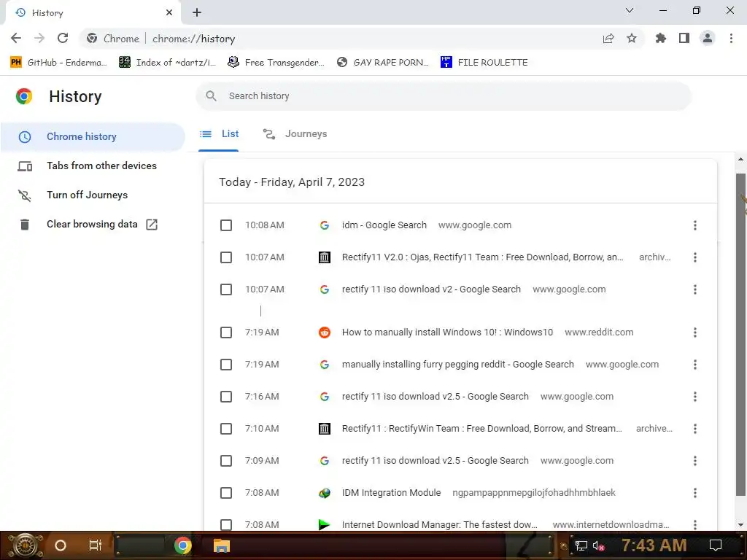
Task: Open the Start button on the taskbar
Action: point(26,545)
